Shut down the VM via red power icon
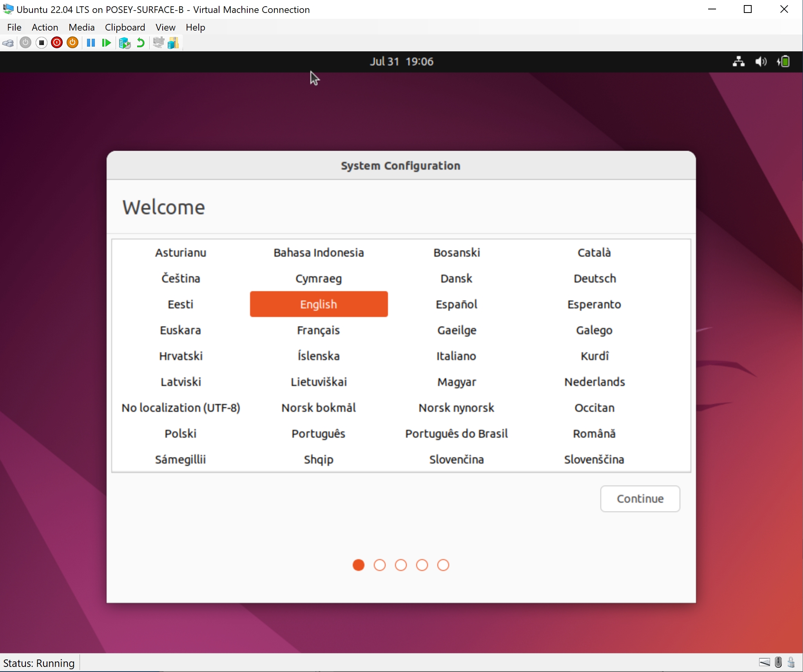Image resolution: width=803 pixels, height=672 pixels. click(57, 43)
